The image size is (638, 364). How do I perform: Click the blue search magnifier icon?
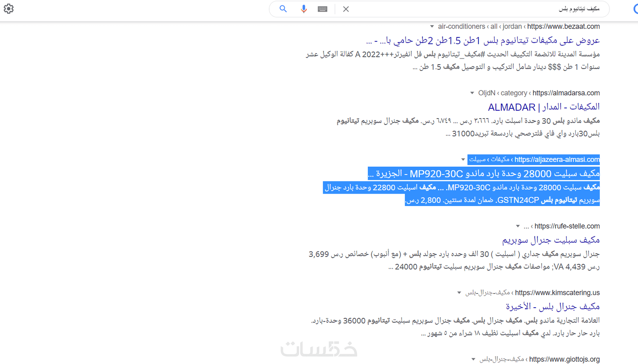pyautogui.click(x=283, y=9)
